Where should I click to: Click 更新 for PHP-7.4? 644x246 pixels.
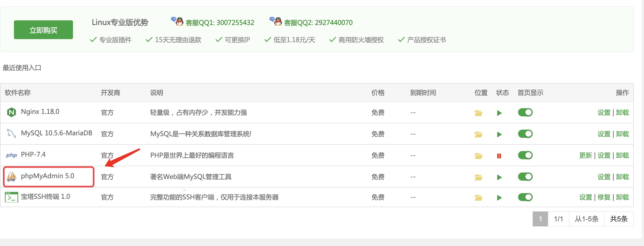click(586, 155)
